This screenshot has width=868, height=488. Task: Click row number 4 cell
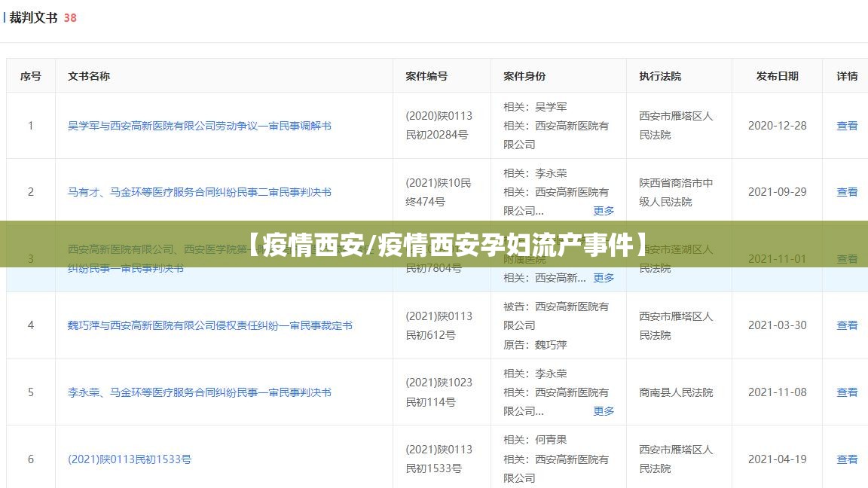click(30, 325)
